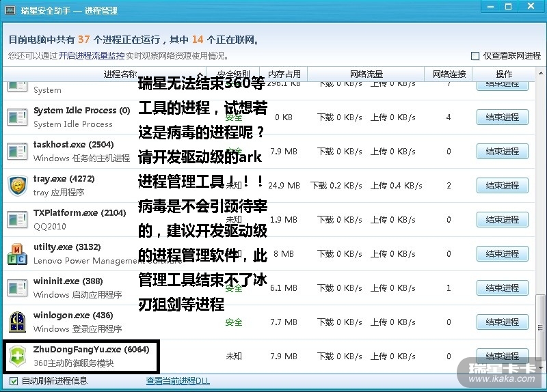Open 查看当前进程DLL link
This screenshot has width=547, height=392.
[x=178, y=381]
